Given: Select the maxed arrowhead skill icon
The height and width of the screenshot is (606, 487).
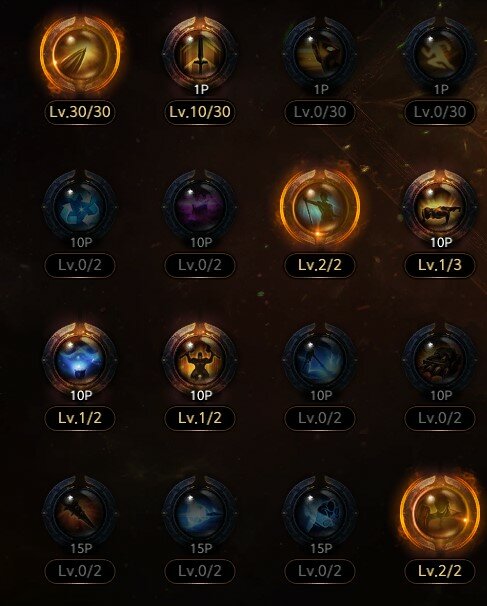Looking at the screenshot, I should pyautogui.click(x=80, y=55).
